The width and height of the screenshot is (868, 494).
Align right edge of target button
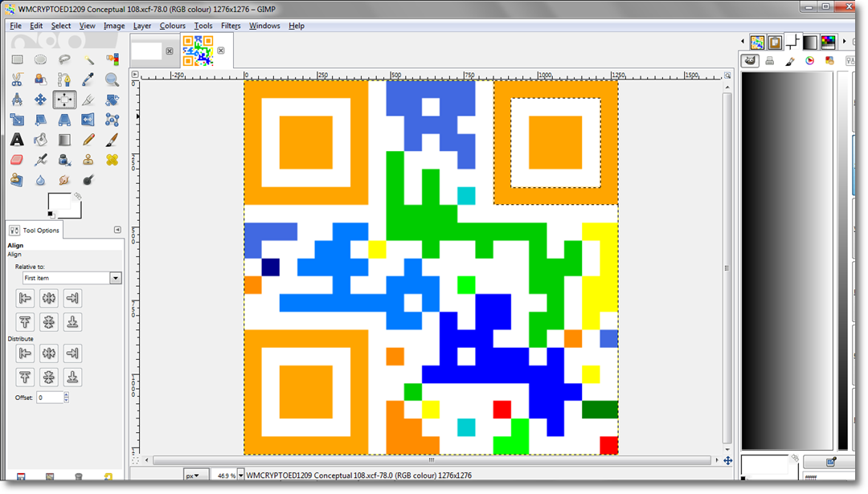point(72,298)
